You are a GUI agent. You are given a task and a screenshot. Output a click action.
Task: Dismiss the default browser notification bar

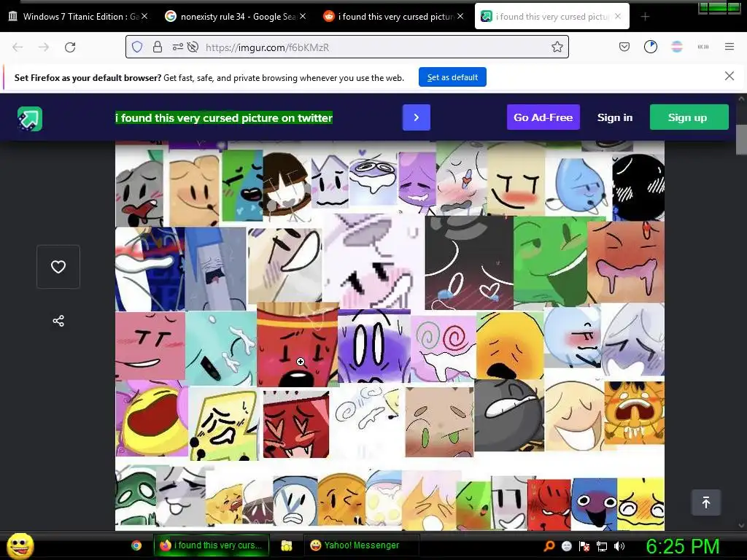pyautogui.click(x=729, y=76)
